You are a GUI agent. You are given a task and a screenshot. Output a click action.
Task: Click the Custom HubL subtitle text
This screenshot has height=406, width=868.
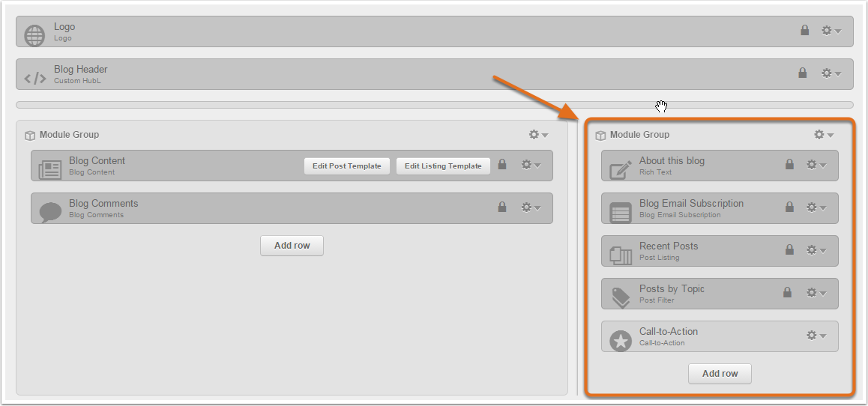(x=77, y=81)
